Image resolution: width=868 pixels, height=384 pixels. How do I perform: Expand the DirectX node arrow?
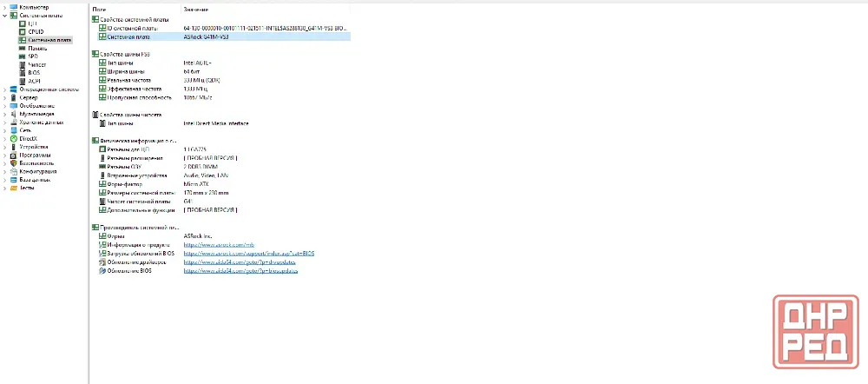5,138
